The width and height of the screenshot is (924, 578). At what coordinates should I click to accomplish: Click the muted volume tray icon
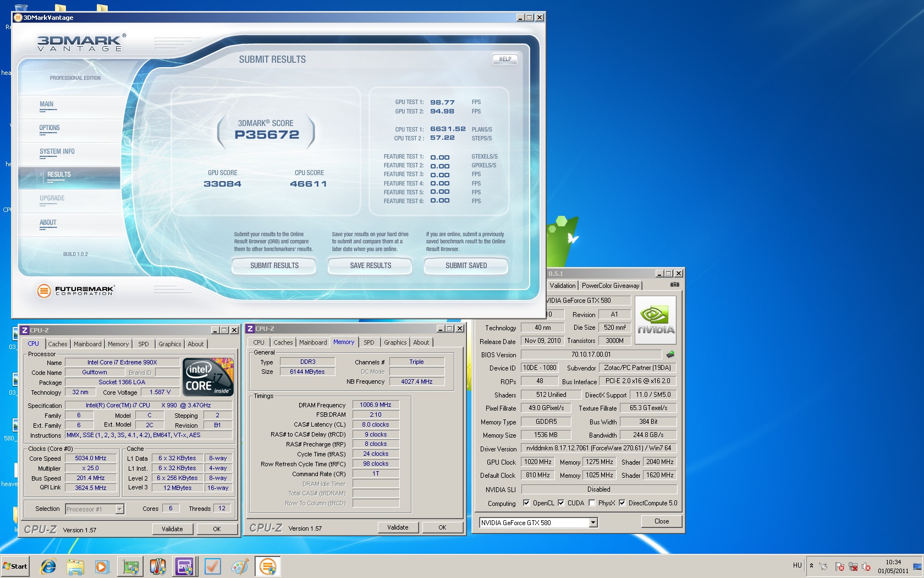tap(866, 566)
